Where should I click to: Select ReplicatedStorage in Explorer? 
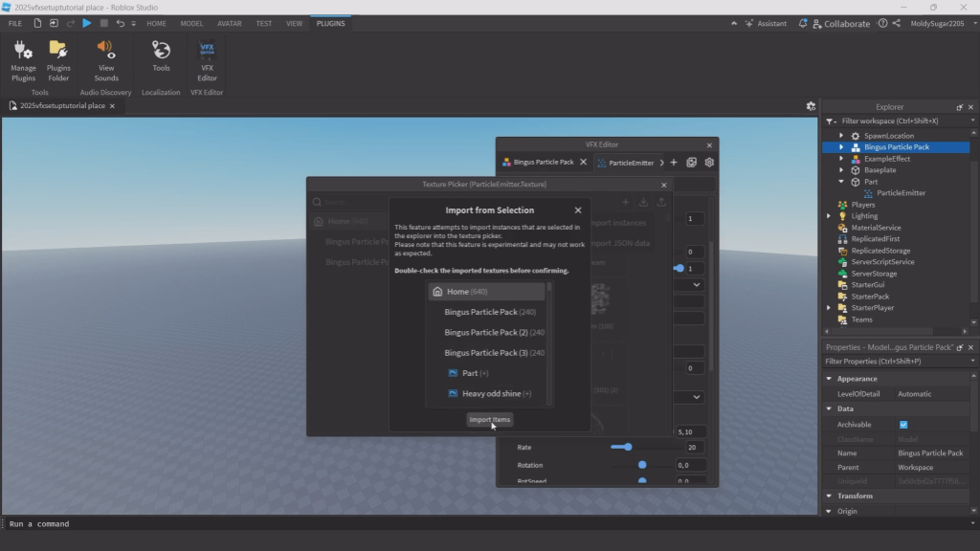click(880, 251)
